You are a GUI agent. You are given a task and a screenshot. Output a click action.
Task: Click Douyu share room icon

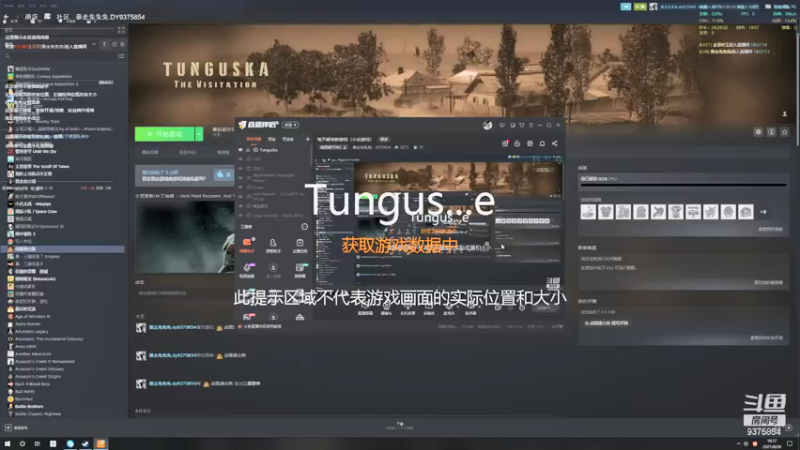pyautogui.click(x=555, y=143)
